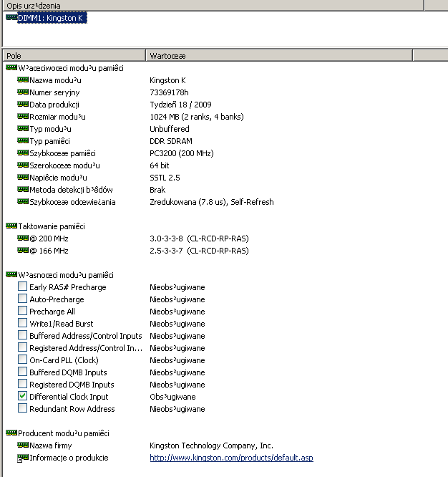
Task: Click the Producent modułu pamięci group icon
Action: coord(11,433)
